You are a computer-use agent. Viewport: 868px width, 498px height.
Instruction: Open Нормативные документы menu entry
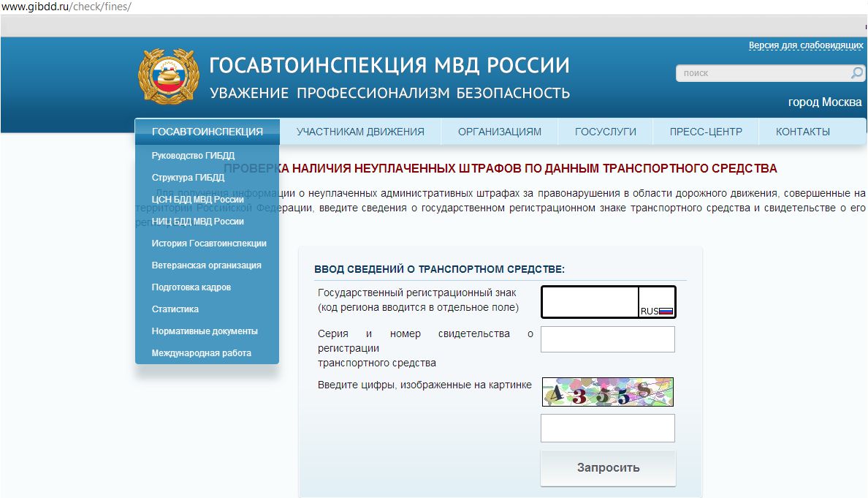(x=205, y=331)
